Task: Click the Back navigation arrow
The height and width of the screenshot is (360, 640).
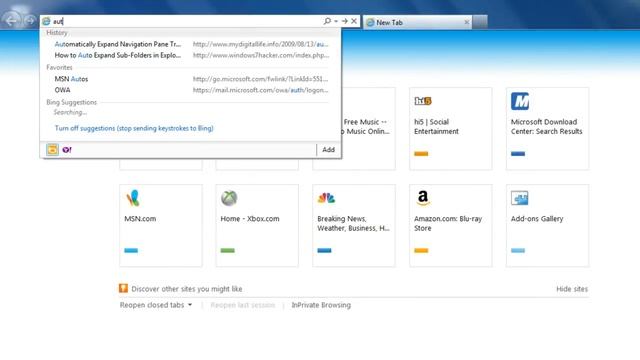Action: [x=12, y=20]
